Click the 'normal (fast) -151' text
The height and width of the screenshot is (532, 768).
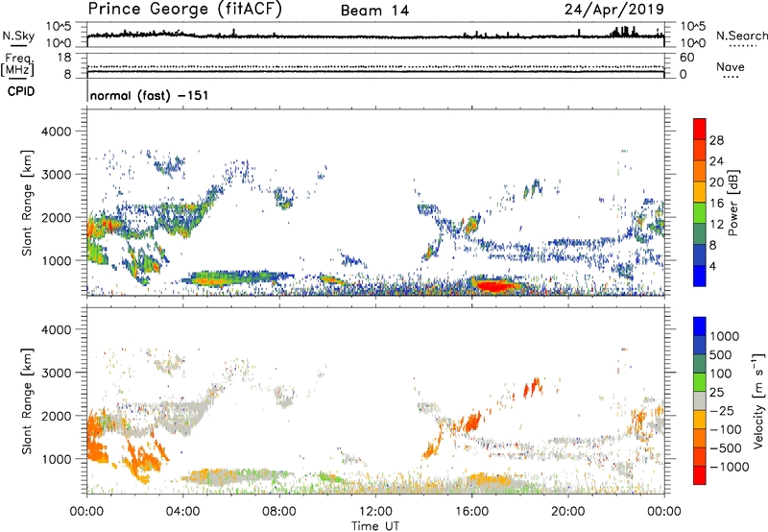tap(150, 95)
